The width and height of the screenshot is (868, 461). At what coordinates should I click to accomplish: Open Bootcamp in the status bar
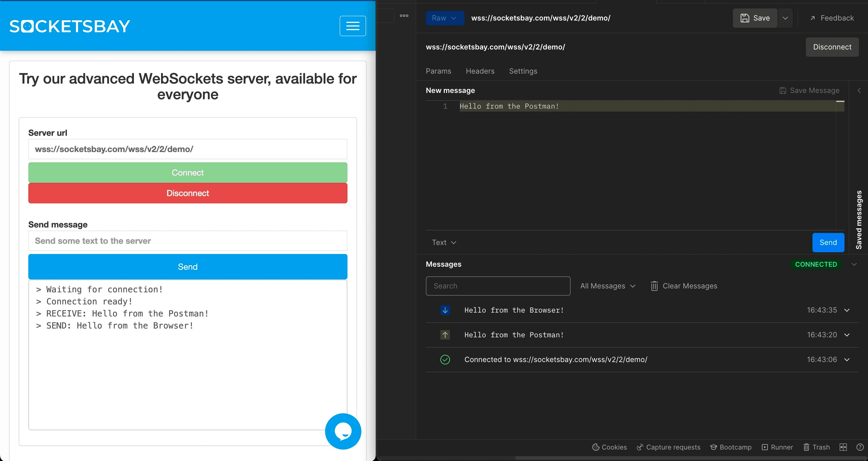pyautogui.click(x=730, y=447)
